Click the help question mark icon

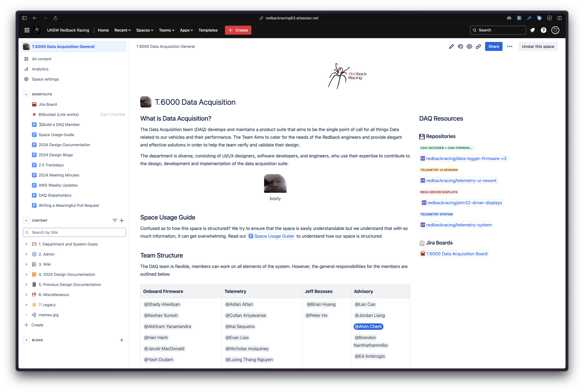(x=543, y=30)
